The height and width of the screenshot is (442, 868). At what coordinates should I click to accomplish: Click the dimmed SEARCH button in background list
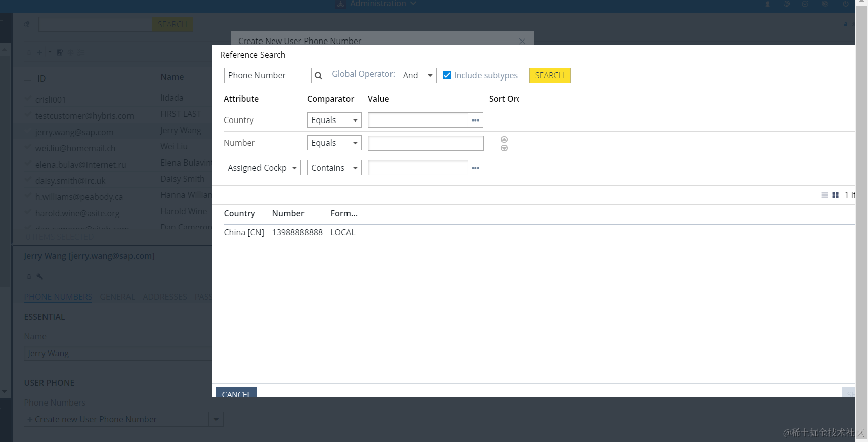tap(172, 24)
